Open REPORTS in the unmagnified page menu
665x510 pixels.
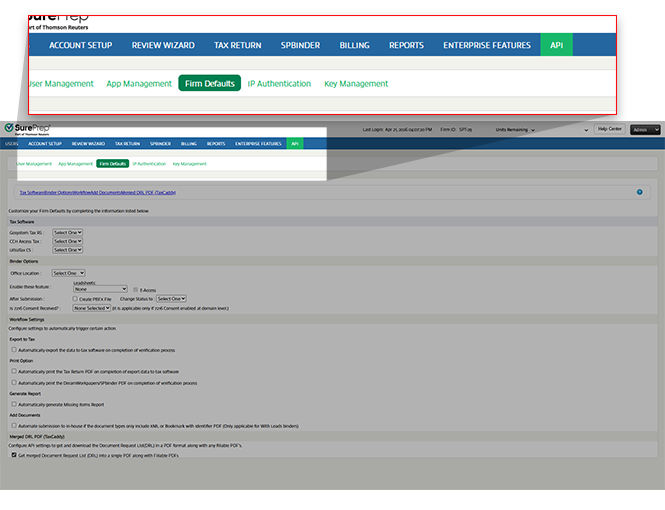216,144
